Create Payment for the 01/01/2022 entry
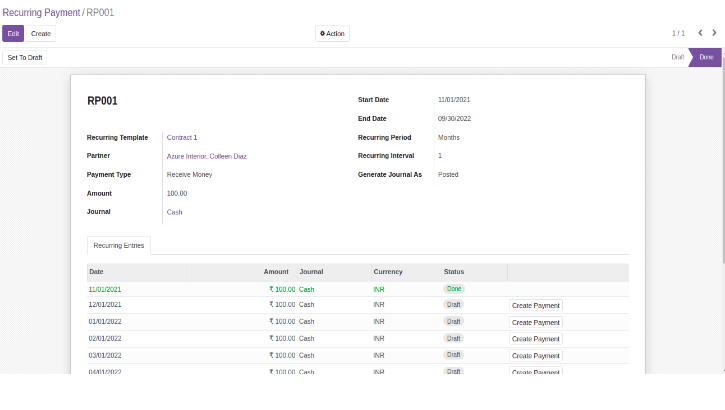This screenshot has height=410, width=725. click(x=535, y=322)
